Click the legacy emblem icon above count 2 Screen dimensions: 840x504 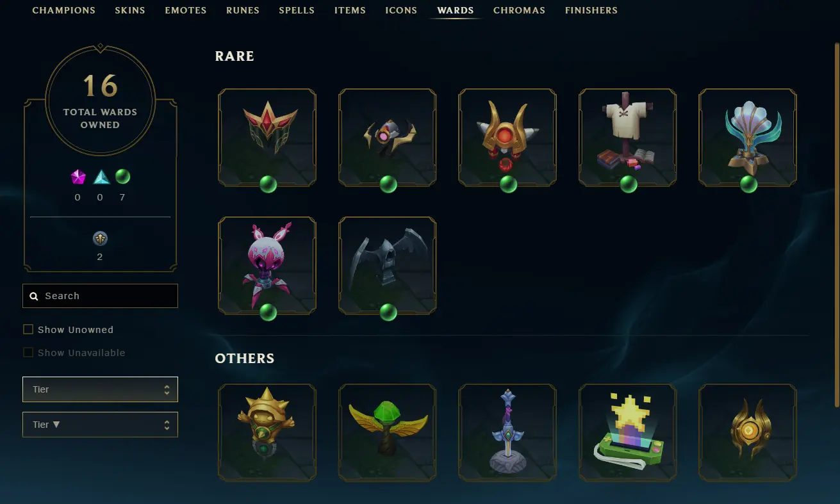click(x=100, y=239)
